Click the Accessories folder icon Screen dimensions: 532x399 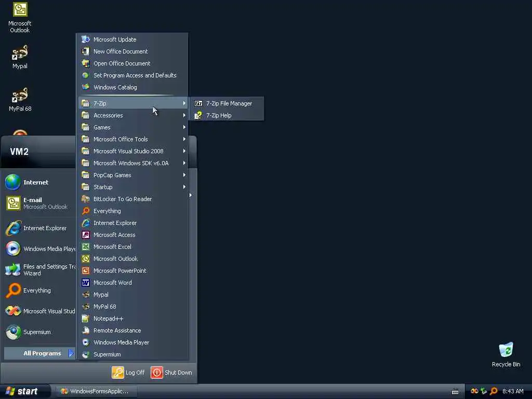pos(86,115)
